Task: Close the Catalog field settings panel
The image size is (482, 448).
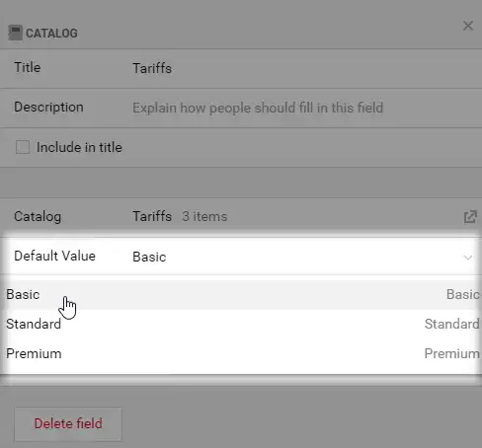Action: pyautogui.click(x=468, y=26)
